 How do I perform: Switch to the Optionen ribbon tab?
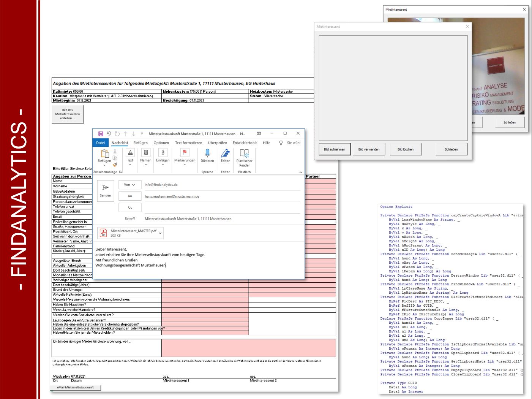click(161, 143)
